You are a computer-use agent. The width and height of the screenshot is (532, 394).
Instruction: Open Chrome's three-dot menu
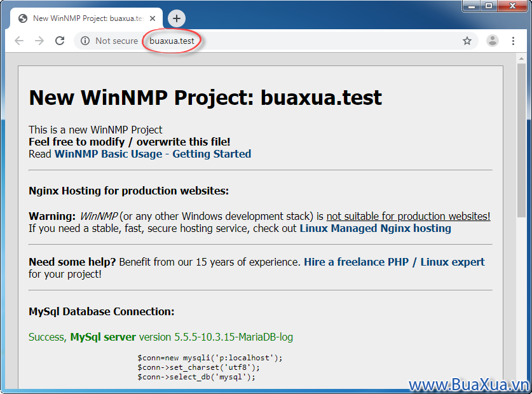click(513, 41)
